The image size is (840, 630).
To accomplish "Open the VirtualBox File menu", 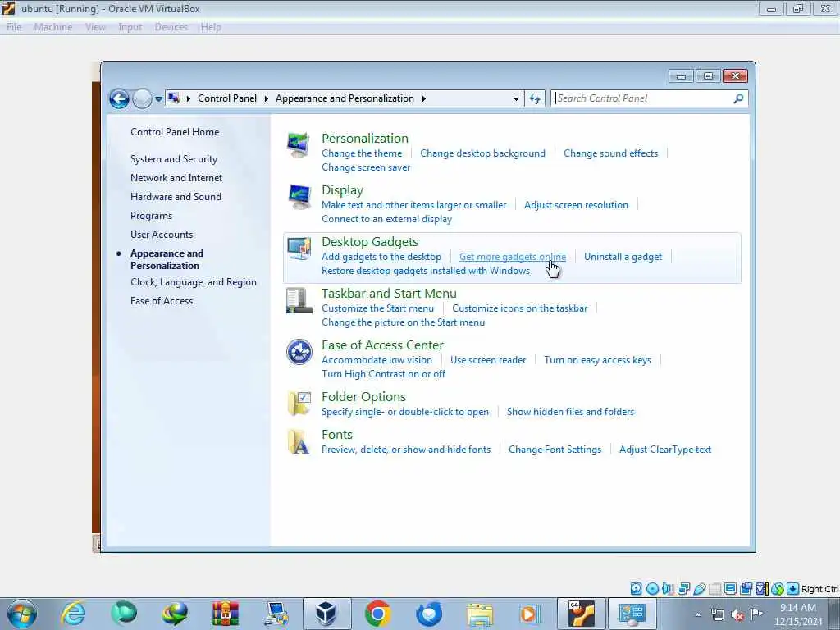I will click(x=14, y=27).
